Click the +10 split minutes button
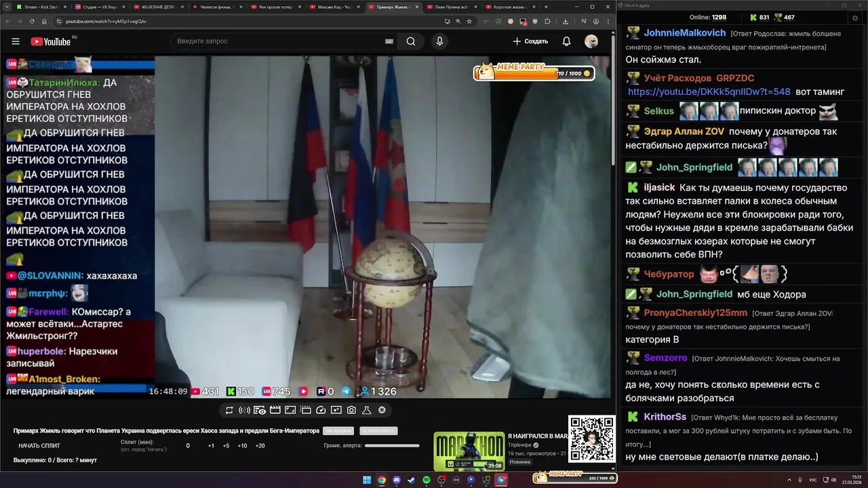The height and width of the screenshot is (488, 868). pos(242,446)
